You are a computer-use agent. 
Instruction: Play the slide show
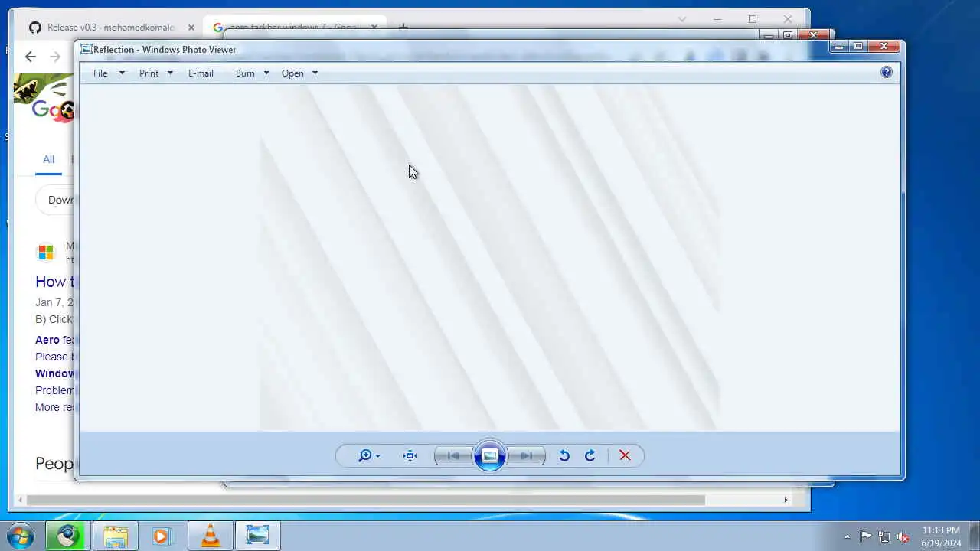pyautogui.click(x=490, y=456)
